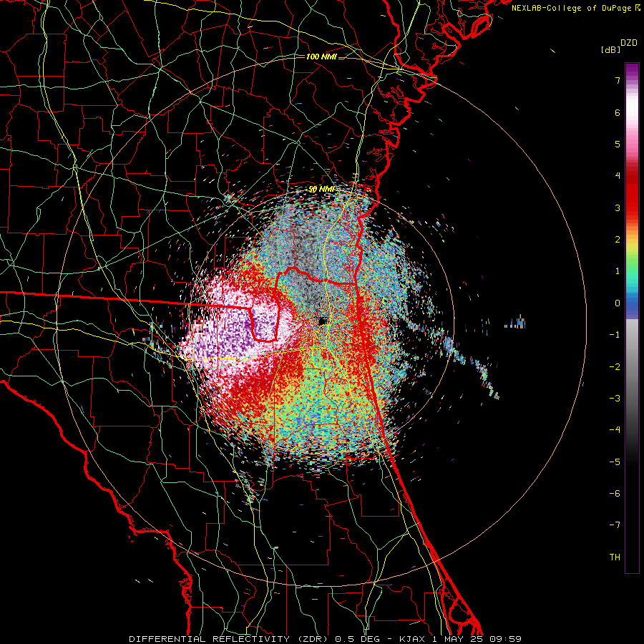This screenshot has height=644, width=644.
Task: Click the "6" value on the color scale
Action: click(x=618, y=112)
